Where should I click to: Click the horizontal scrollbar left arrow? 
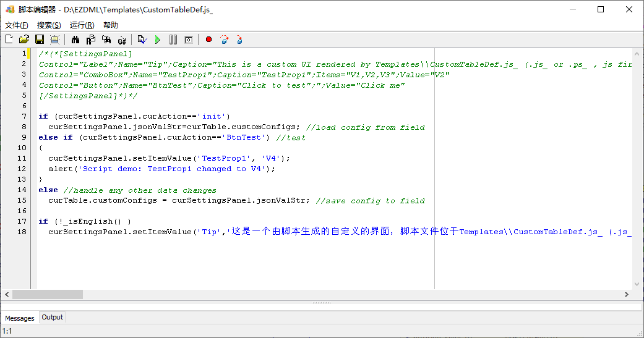tap(7, 295)
